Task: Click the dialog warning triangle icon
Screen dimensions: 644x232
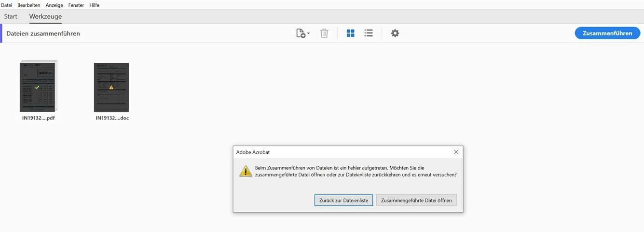Action: pos(246,171)
